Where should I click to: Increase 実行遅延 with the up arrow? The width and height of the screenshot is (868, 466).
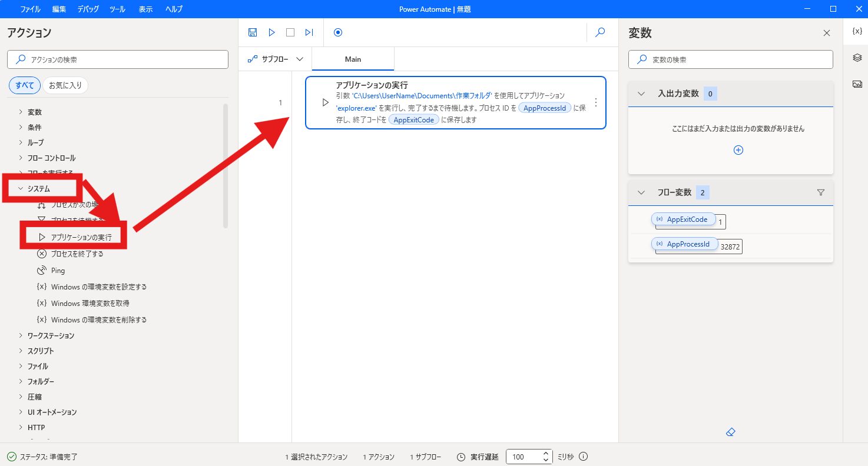coord(546,454)
